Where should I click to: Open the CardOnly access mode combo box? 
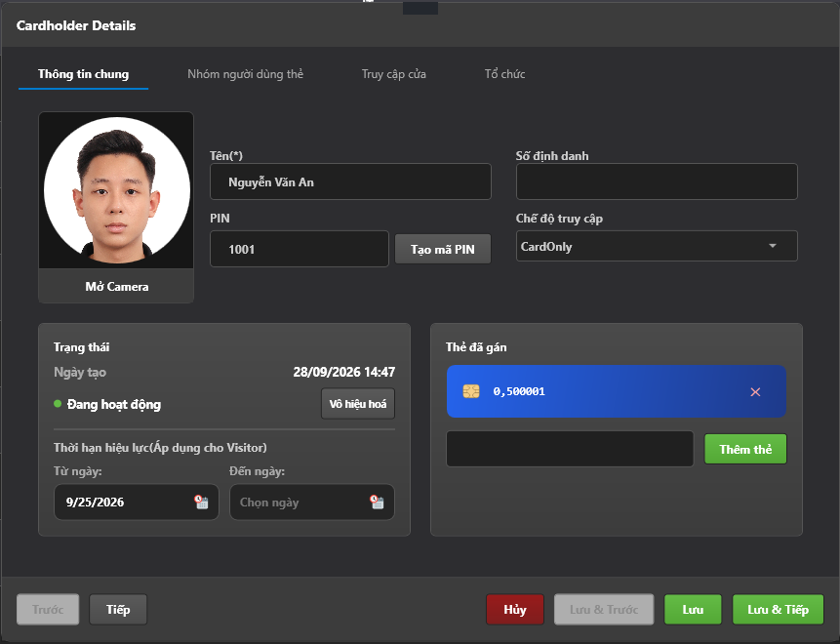point(657,247)
